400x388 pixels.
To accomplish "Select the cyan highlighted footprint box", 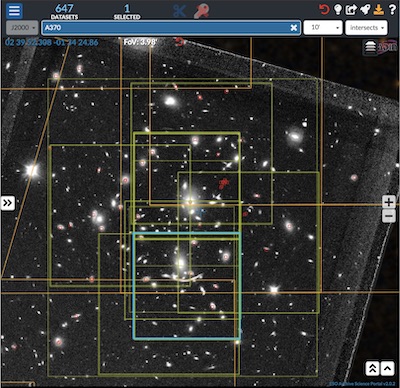I will pyautogui.click(x=187, y=286).
